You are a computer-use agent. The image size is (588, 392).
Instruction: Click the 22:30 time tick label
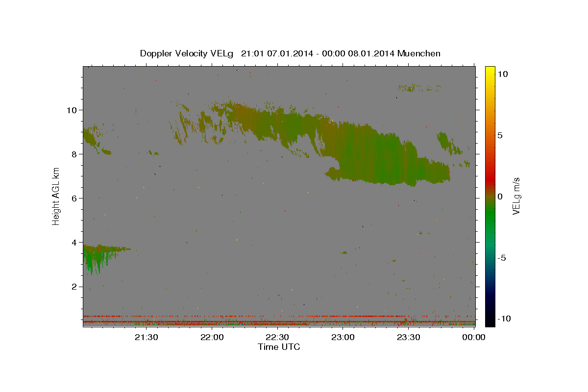click(x=277, y=337)
